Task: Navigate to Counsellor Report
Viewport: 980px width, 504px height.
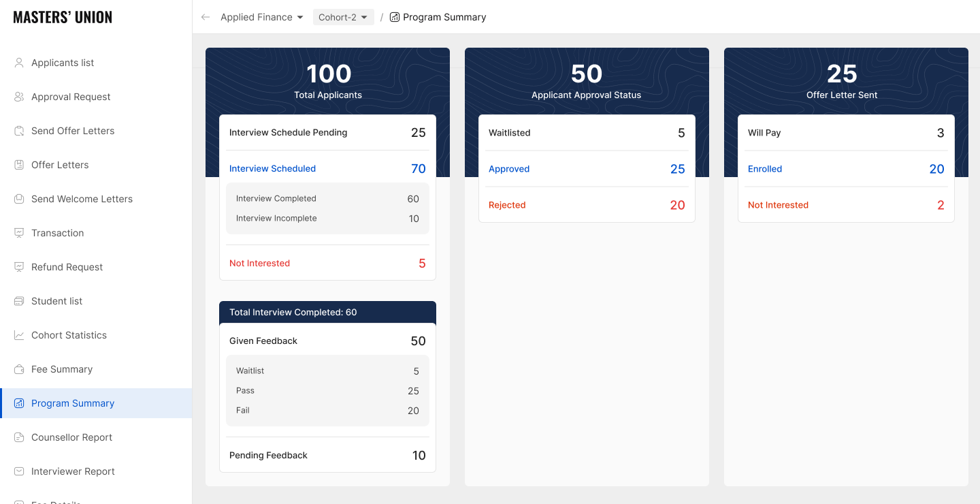Action: click(x=71, y=437)
